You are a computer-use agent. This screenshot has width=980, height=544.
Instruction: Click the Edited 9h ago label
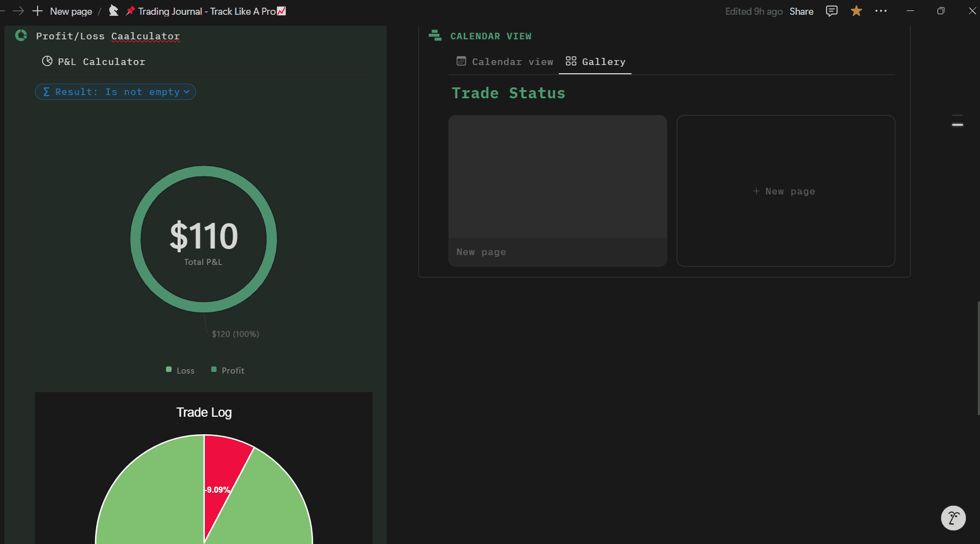753,11
